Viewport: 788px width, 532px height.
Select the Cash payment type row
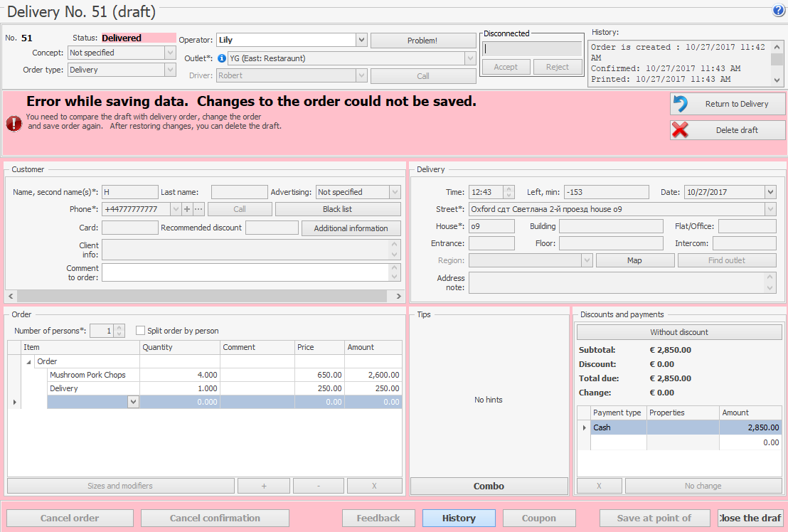pyautogui.click(x=619, y=427)
